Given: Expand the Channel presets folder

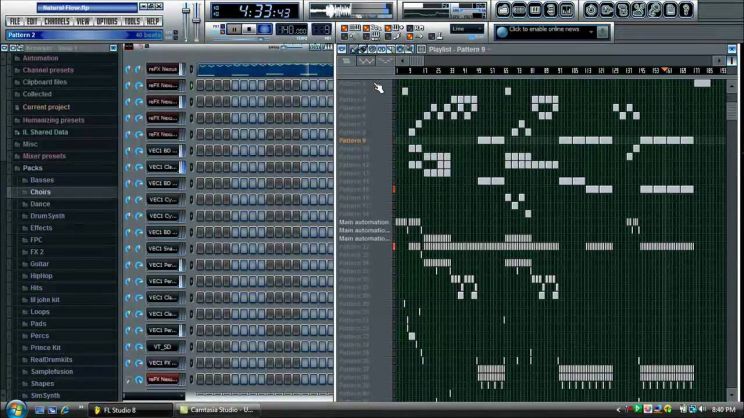Looking at the screenshot, I should pyautogui.click(x=48, y=70).
